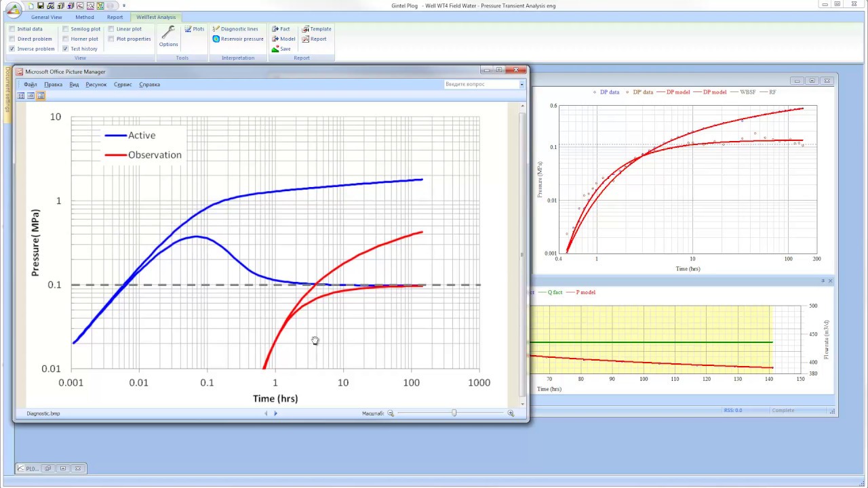The width and height of the screenshot is (868, 488).
Task: Uncheck the Test history checkbox
Action: 65,49
